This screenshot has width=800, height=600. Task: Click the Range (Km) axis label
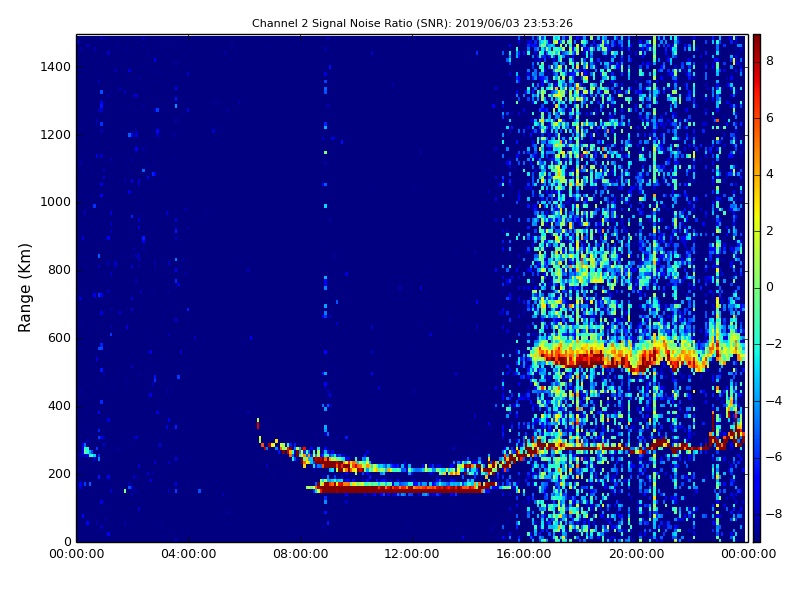(x=24, y=288)
